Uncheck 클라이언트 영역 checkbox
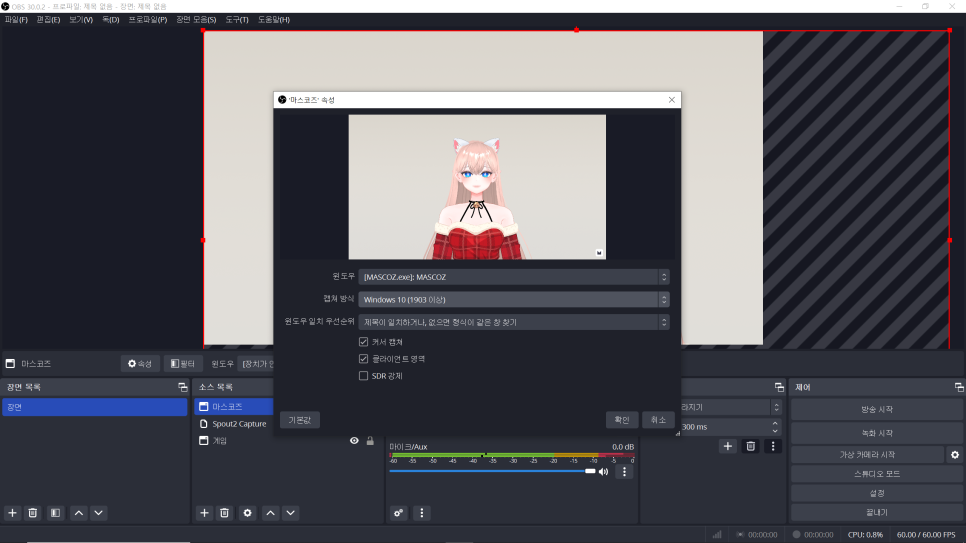966x543 pixels. [x=363, y=359]
